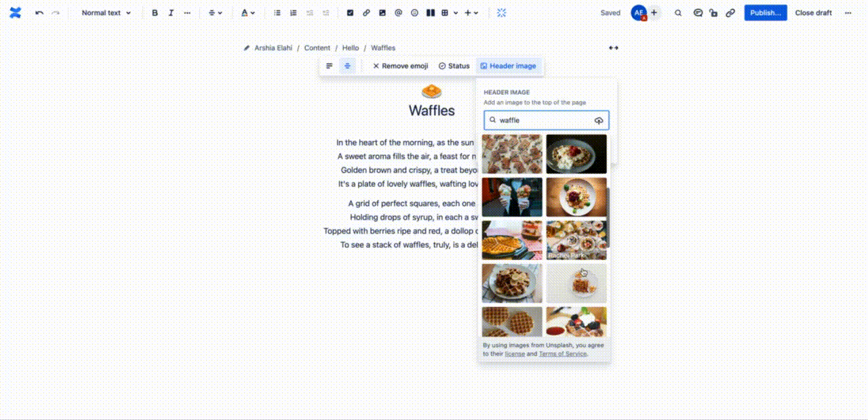
Task: Open the plus insert-more menu
Action: pyautogui.click(x=471, y=13)
